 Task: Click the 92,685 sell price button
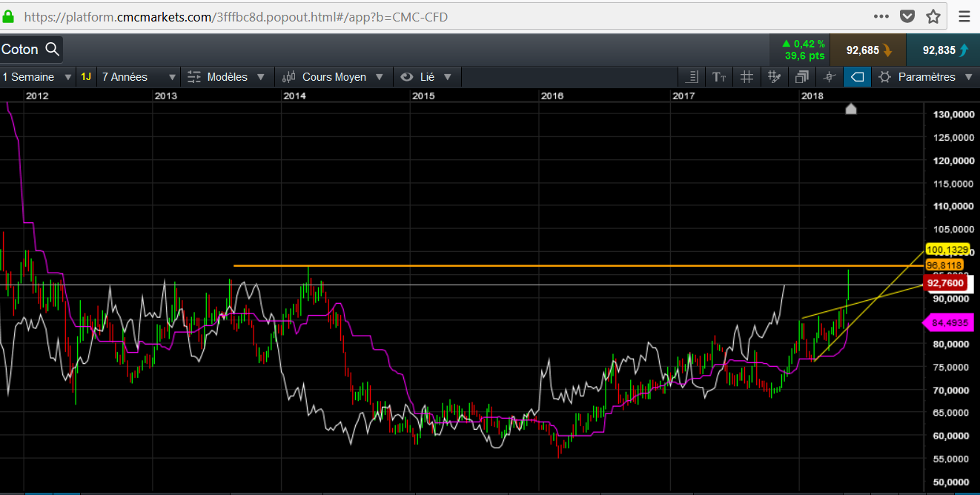[x=867, y=50]
